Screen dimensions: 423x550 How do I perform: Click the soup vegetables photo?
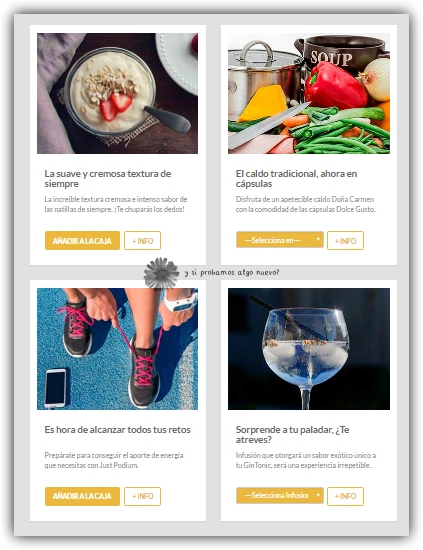[x=309, y=93]
